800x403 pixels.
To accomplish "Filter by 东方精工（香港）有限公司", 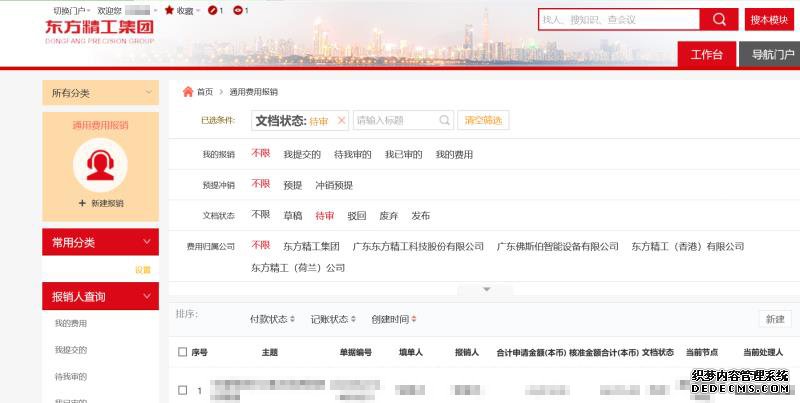I will tap(688, 246).
